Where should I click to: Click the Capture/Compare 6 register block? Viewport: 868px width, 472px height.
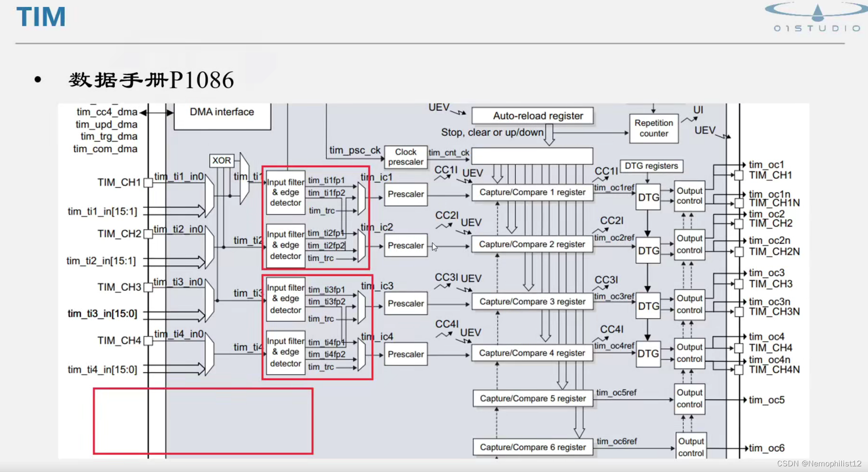coord(533,447)
